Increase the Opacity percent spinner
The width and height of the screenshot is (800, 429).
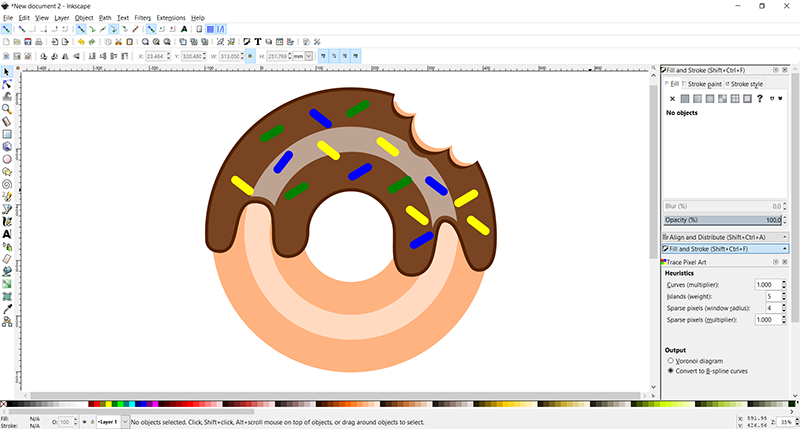785,218
